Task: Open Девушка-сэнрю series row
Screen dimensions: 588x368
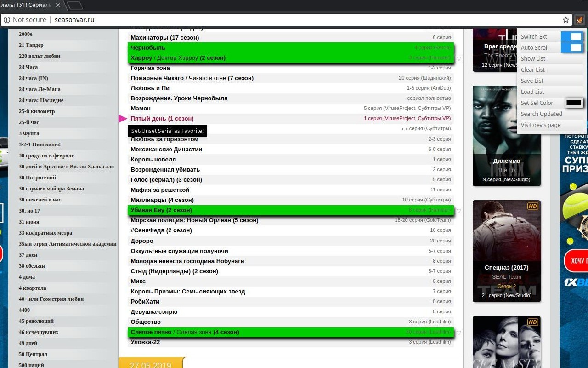Action: pyautogui.click(x=290, y=311)
